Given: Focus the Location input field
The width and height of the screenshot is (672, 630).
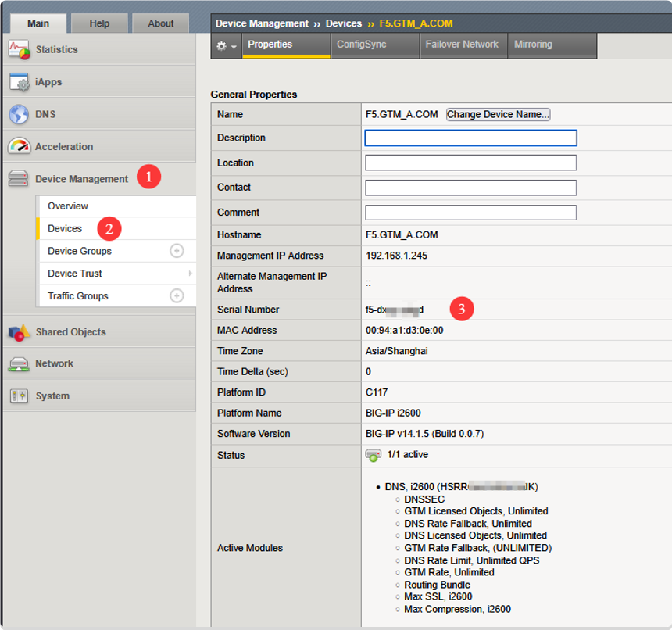Looking at the screenshot, I should (x=470, y=163).
